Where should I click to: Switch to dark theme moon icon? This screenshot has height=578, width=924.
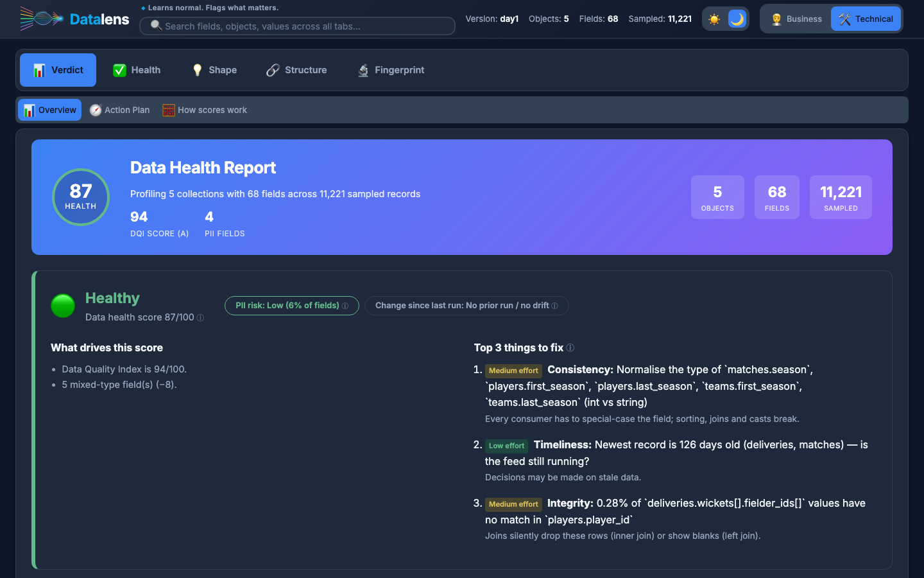(x=737, y=19)
